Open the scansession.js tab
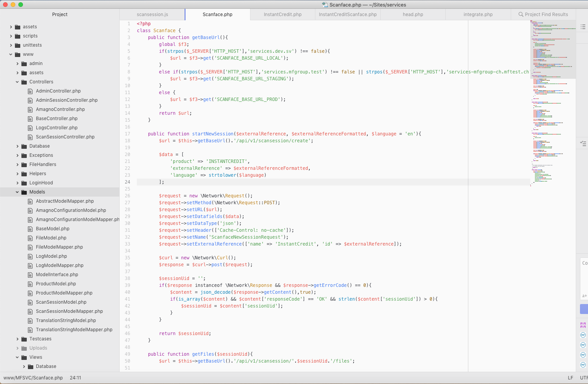 pos(152,15)
